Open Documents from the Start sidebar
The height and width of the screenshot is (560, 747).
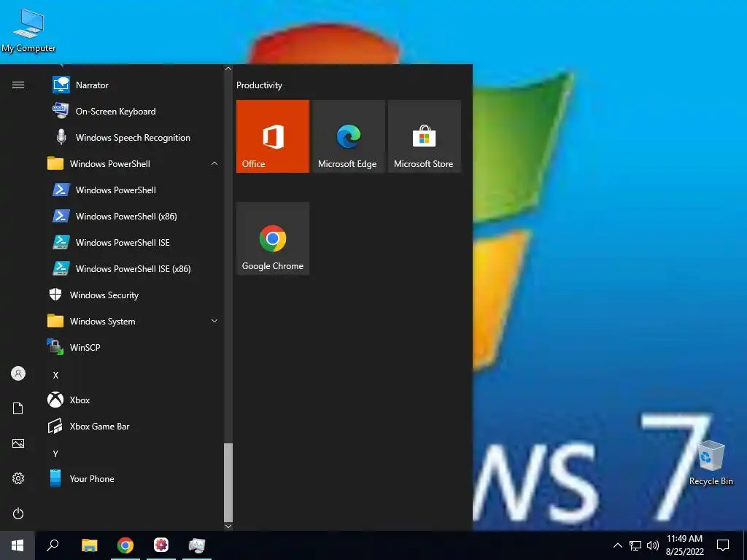click(x=18, y=408)
